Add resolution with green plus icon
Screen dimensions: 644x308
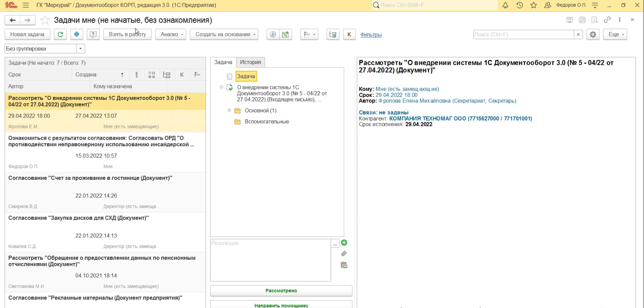[x=344, y=242]
